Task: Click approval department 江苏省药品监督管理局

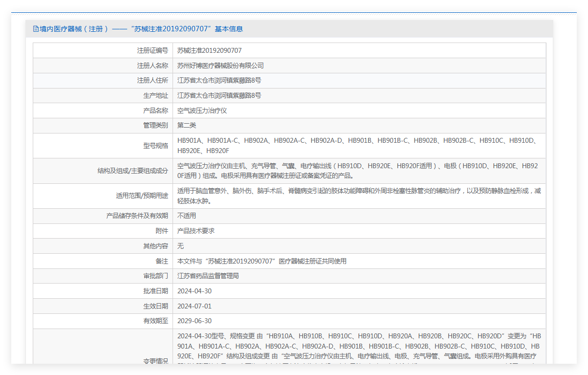Action: [x=208, y=276]
